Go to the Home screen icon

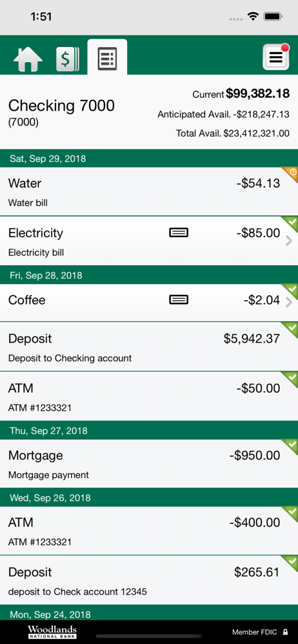tap(28, 59)
